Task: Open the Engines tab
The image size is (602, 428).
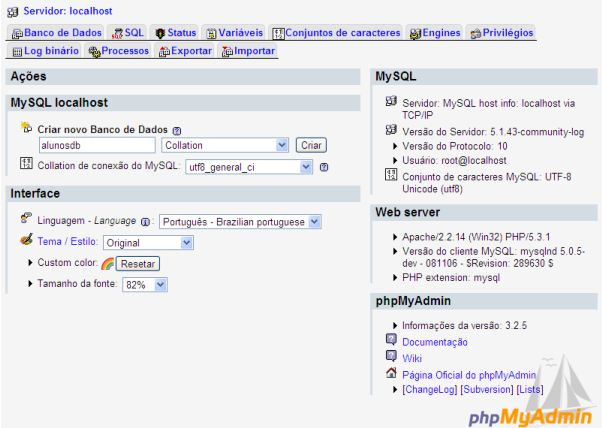Action: coord(435,33)
